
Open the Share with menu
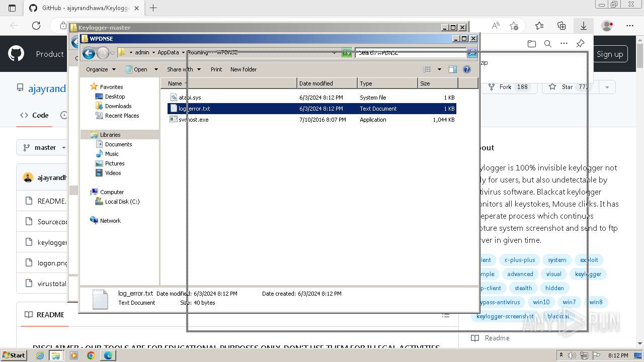click(x=184, y=69)
